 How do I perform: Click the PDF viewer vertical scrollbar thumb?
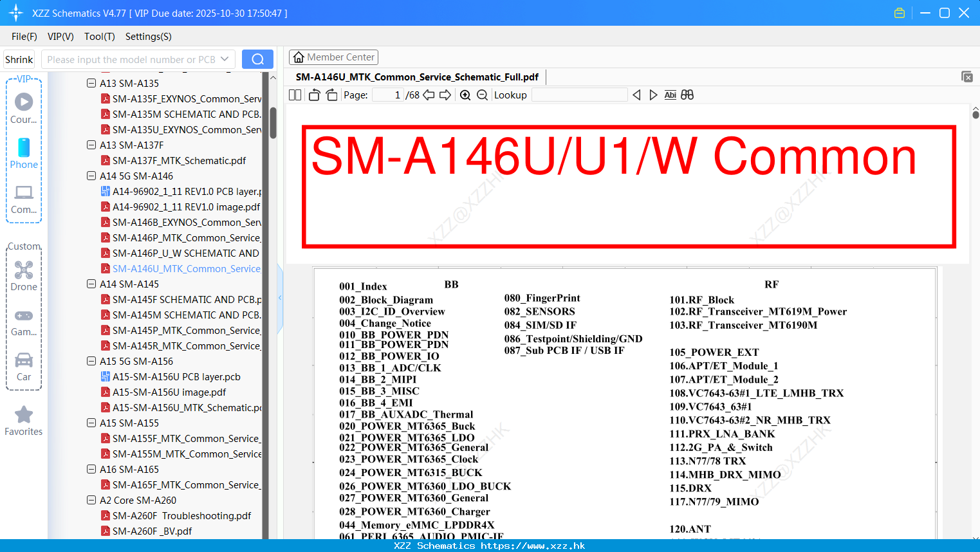tap(975, 115)
